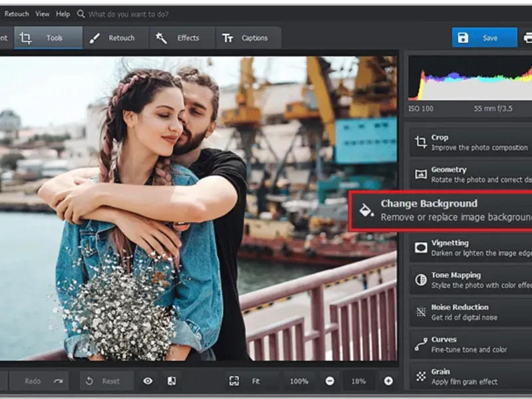Viewport: 532px width, 399px height.
Task: Click the fit-to-screen icon
Action: pyautogui.click(x=234, y=381)
